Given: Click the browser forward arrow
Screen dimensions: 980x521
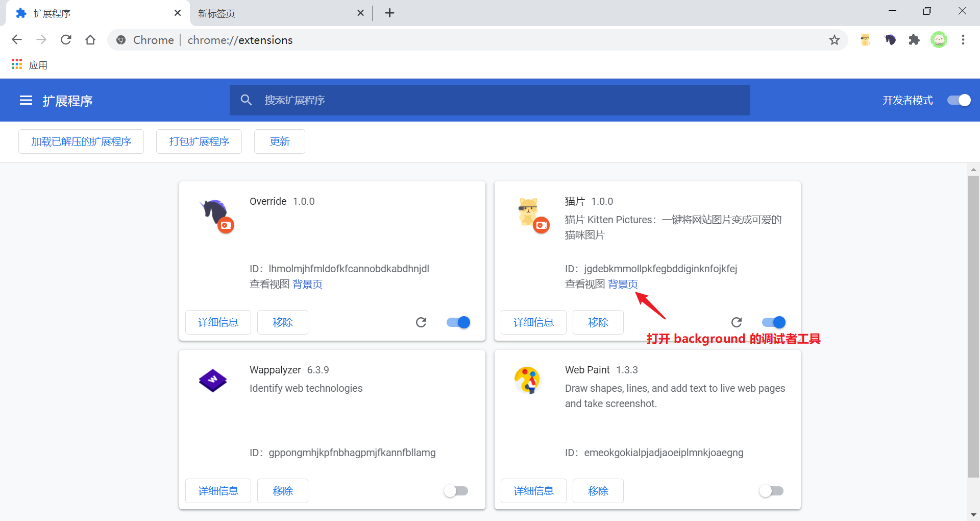Looking at the screenshot, I should pos(41,40).
